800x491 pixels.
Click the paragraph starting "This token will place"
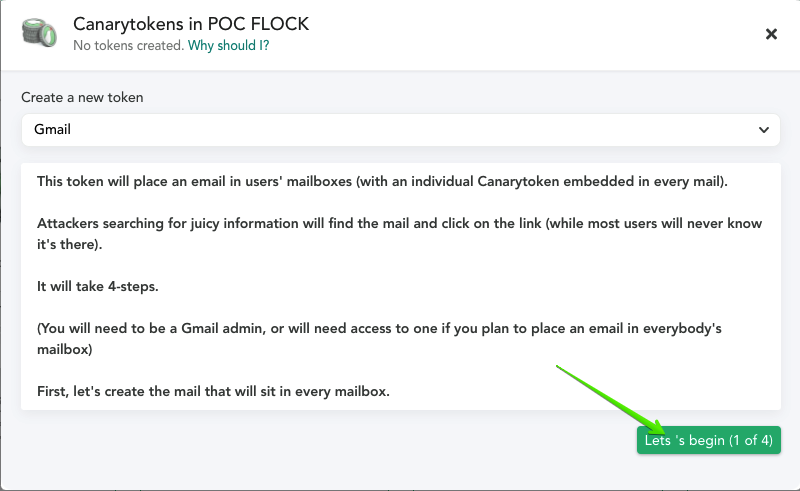coord(382,182)
